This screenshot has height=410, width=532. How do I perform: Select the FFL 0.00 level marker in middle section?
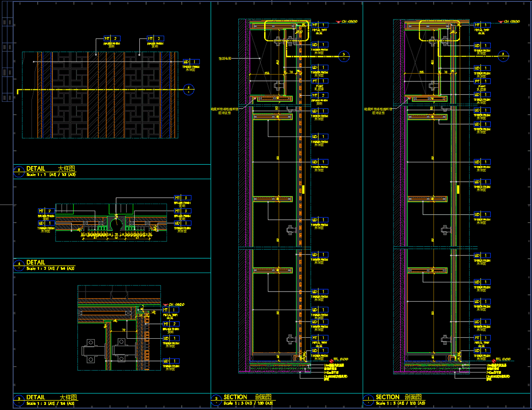point(339,359)
